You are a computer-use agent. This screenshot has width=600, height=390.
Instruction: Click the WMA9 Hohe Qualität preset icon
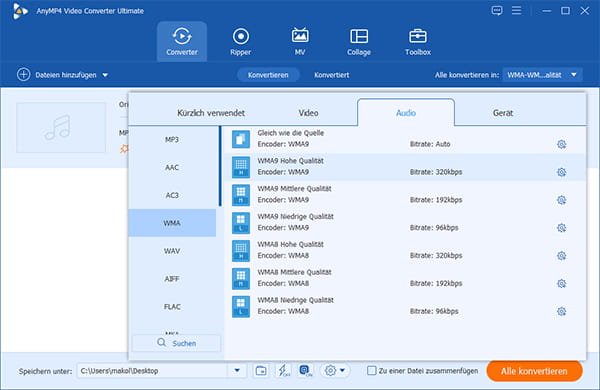pyautogui.click(x=241, y=167)
